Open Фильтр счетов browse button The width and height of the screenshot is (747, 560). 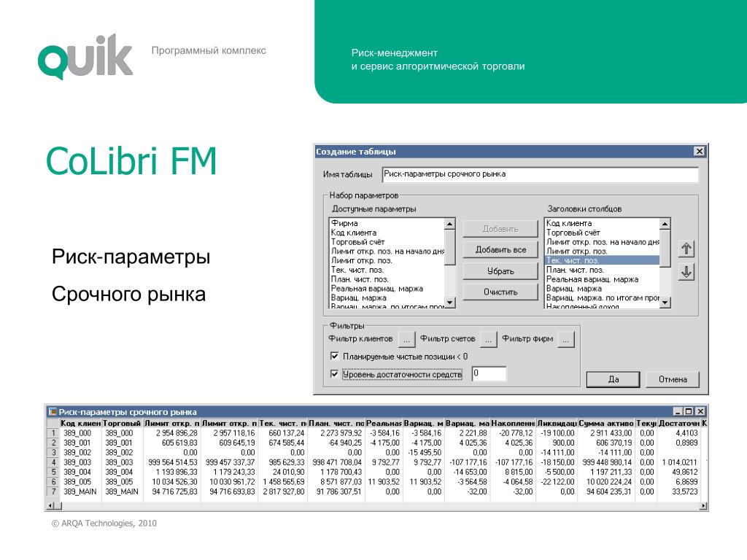488,340
